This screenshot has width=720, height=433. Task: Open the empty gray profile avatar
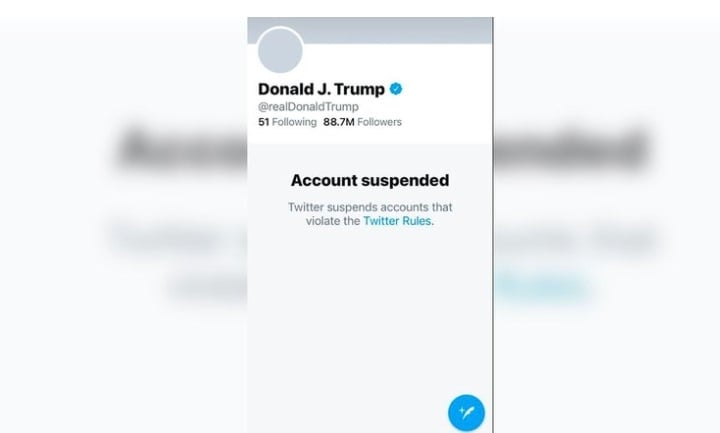point(280,50)
